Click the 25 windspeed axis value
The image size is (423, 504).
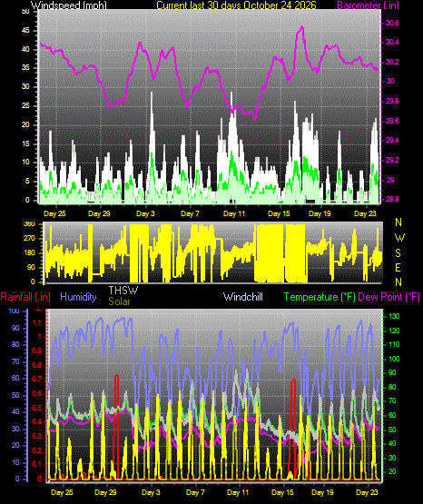click(25, 105)
